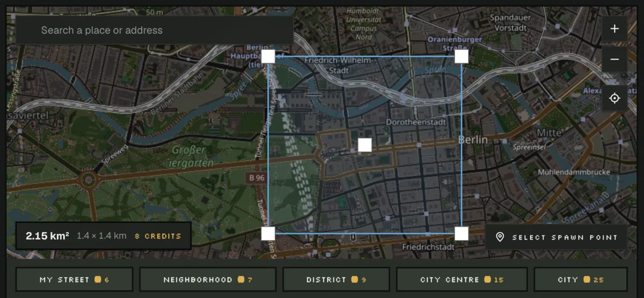Choose the City size preset
This screenshot has width=644, height=298.
pyautogui.click(x=581, y=279)
